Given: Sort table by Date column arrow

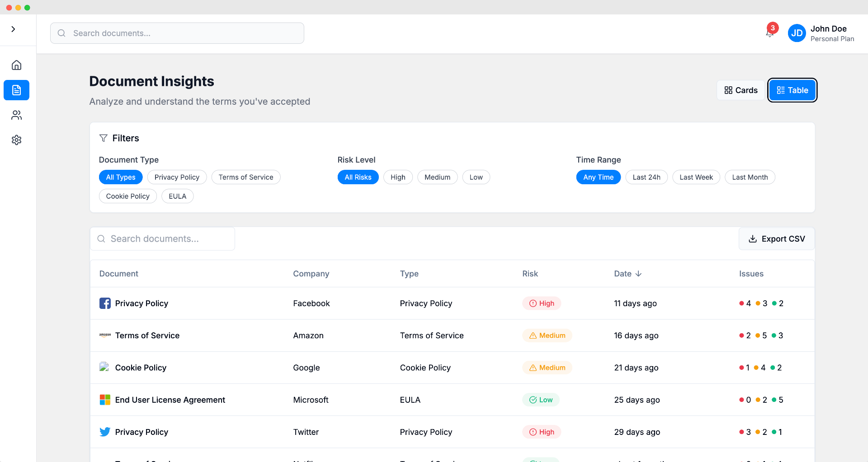Looking at the screenshot, I should 639,274.
